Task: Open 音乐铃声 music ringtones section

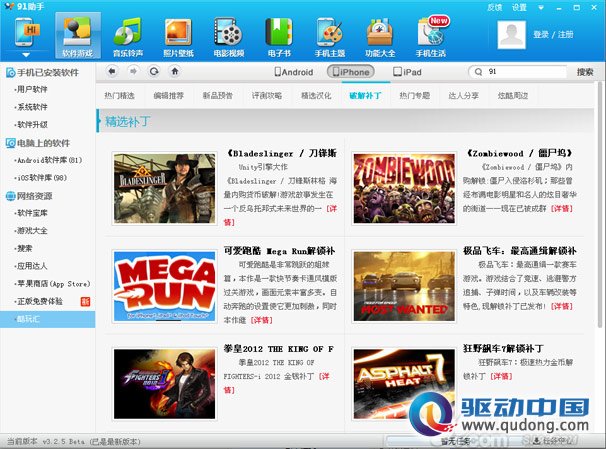Action: click(128, 37)
